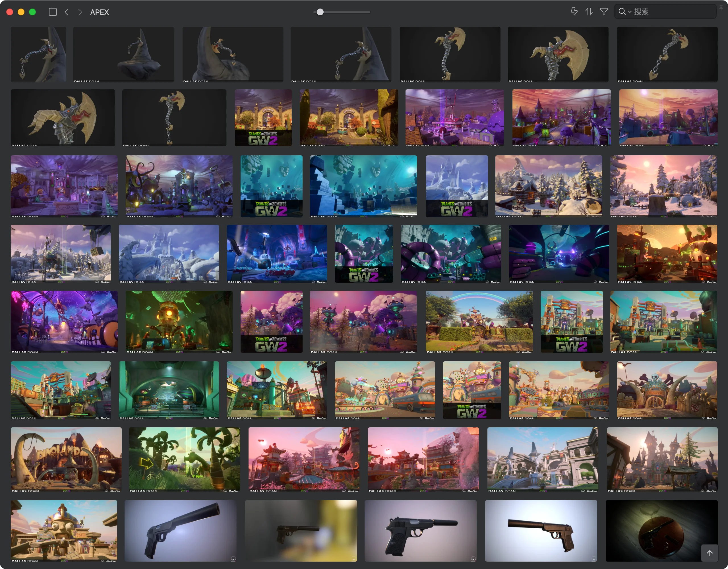
Task: Pin the window with the pin icon
Action: (x=721, y=8)
